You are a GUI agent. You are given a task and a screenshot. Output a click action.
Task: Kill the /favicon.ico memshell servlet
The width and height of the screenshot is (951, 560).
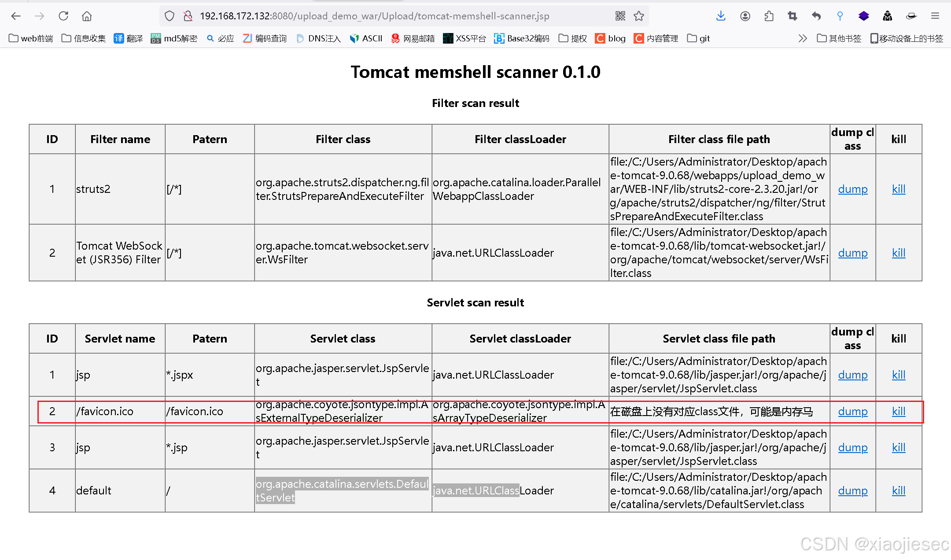[x=898, y=411]
